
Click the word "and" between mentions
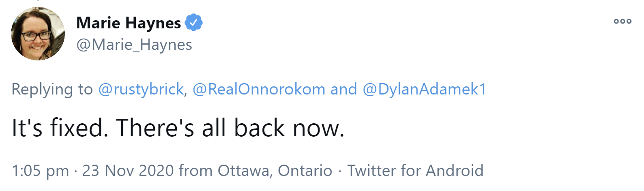tap(343, 89)
